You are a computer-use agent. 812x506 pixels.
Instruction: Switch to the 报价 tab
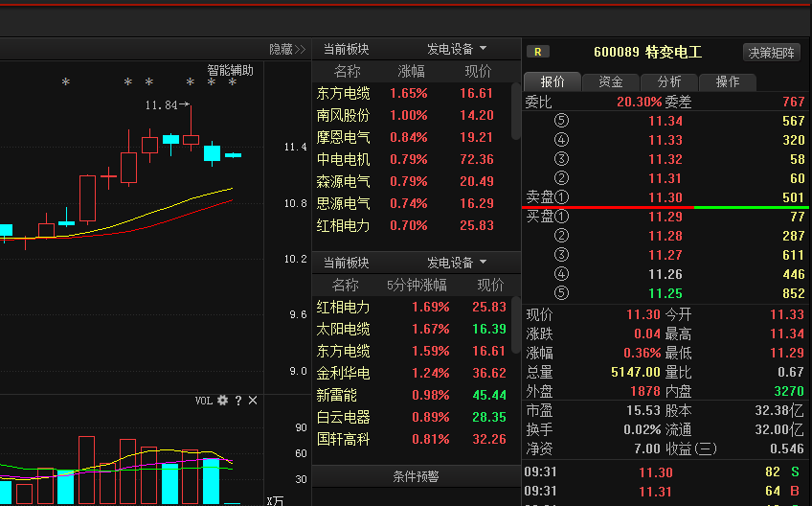[x=553, y=81]
